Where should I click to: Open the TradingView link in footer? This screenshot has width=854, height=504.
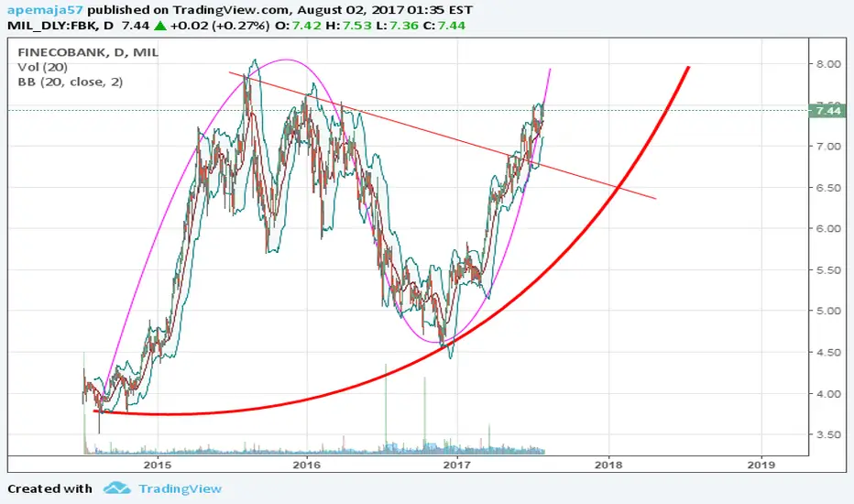coord(180,488)
